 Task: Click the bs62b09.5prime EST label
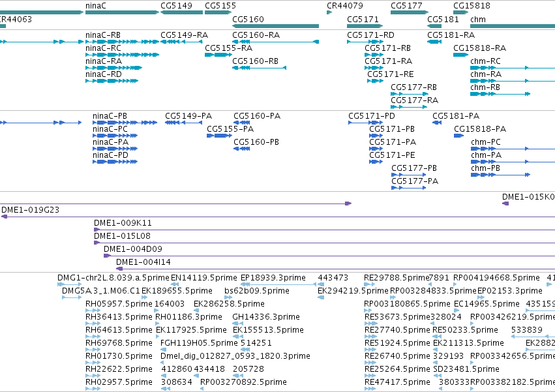[x=257, y=291]
